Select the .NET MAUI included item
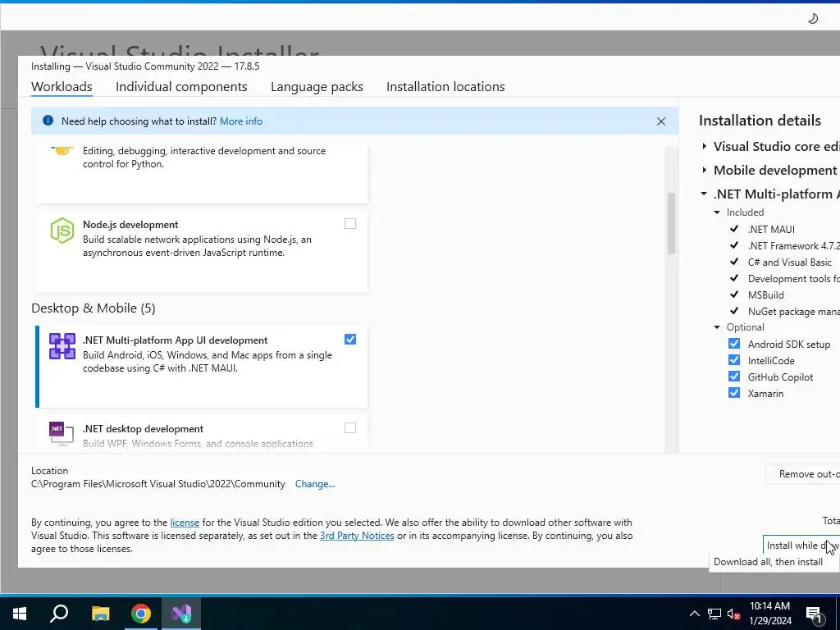Image resolution: width=840 pixels, height=630 pixels. (771, 230)
